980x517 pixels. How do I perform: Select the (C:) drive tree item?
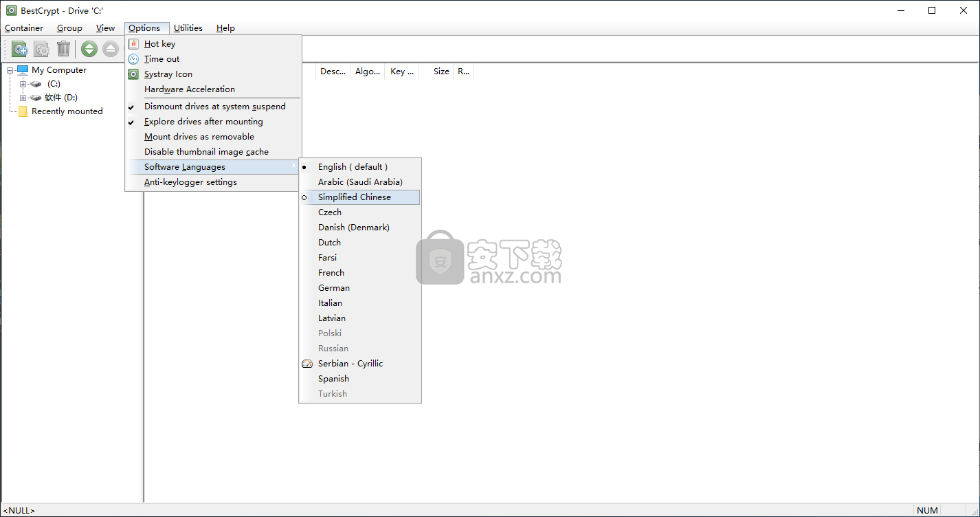point(54,84)
